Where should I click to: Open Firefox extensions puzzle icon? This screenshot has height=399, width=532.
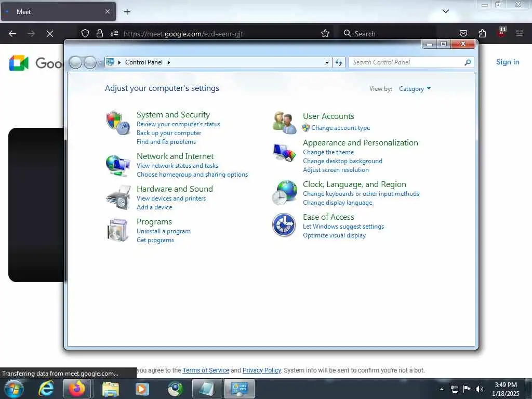[482, 33]
